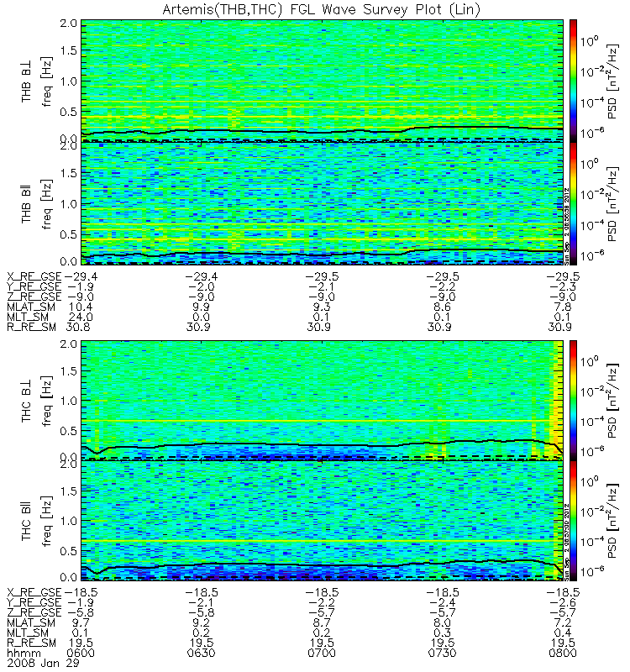Click 'PSD [nT²/Hz]' label beside THB B⊥ color bar
Screen dimensions: 630x672
click(x=613, y=81)
